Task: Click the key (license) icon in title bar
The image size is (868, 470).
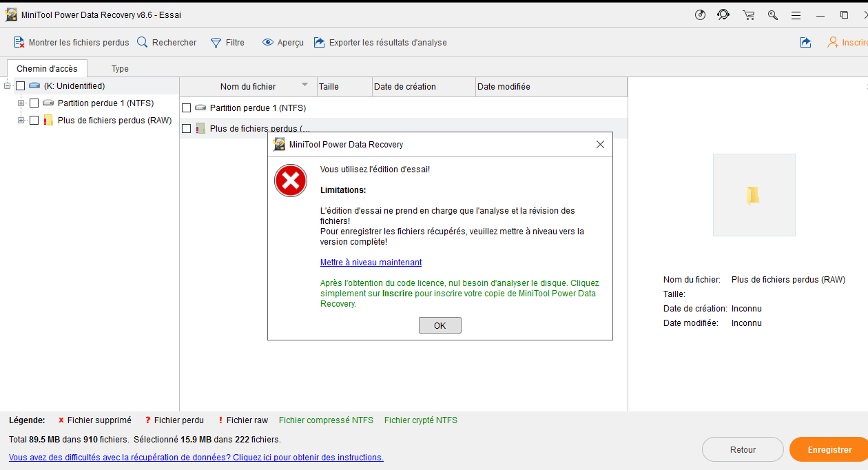Action: point(773,14)
